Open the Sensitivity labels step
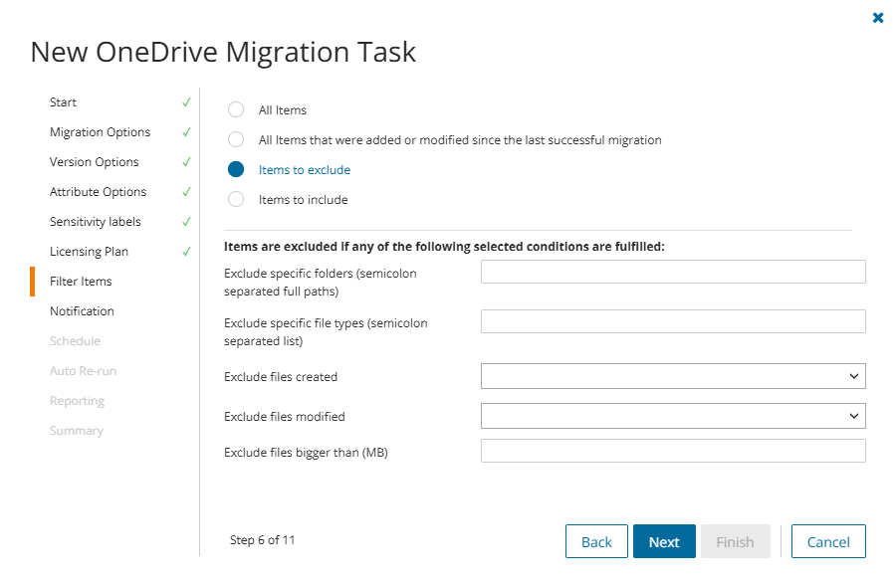This screenshot has width=896, height=588. click(x=95, y=222)
